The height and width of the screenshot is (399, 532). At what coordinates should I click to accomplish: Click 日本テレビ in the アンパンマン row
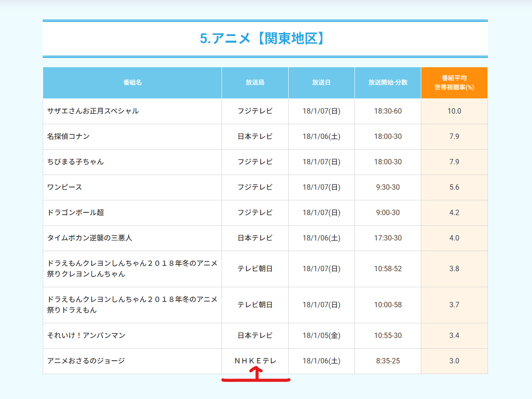255,335
